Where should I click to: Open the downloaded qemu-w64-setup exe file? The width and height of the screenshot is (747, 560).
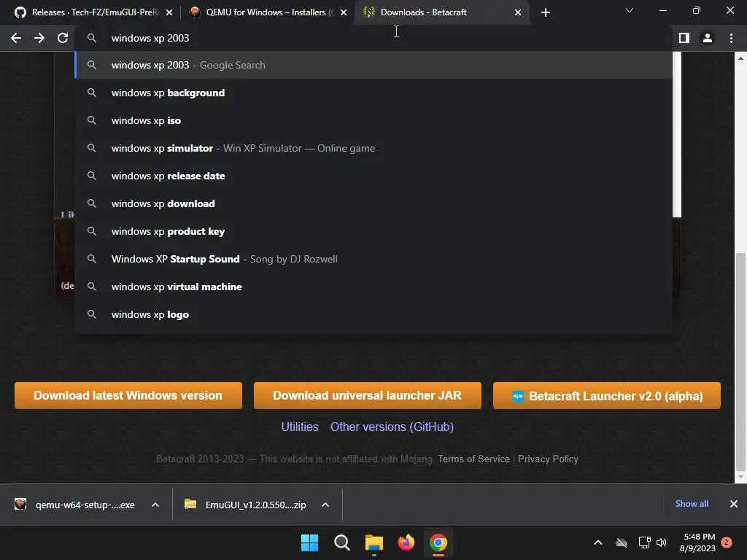(x=76, y=505)
